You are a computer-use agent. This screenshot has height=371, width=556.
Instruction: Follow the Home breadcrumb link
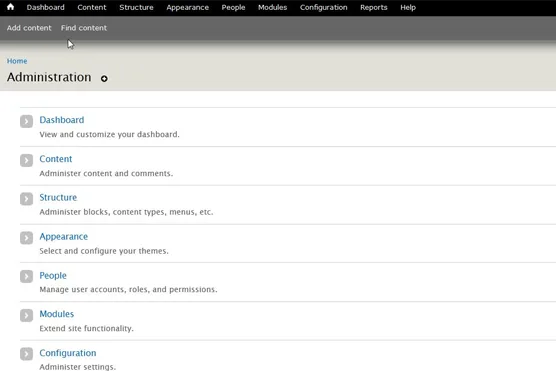tap(17, 61)
